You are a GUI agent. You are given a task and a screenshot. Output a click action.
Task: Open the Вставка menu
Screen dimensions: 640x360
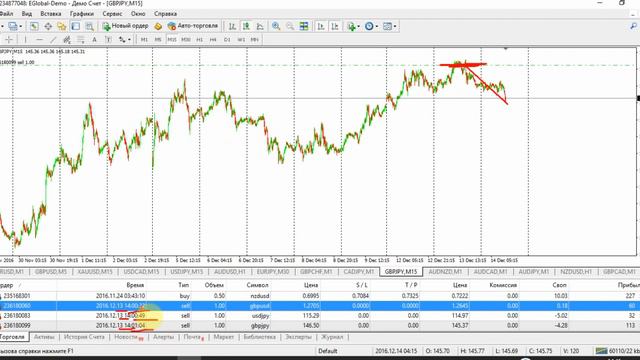click(x=51, y=13)
